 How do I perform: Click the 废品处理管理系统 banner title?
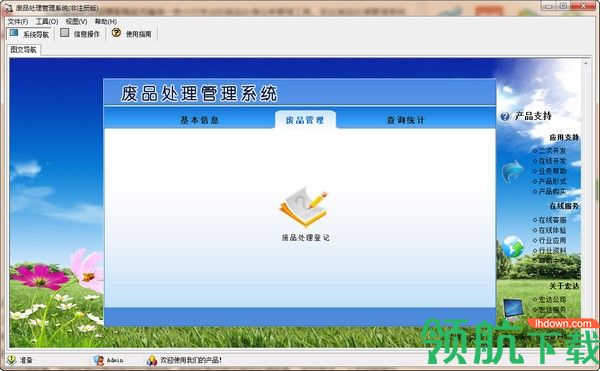[x=199, y=93]
